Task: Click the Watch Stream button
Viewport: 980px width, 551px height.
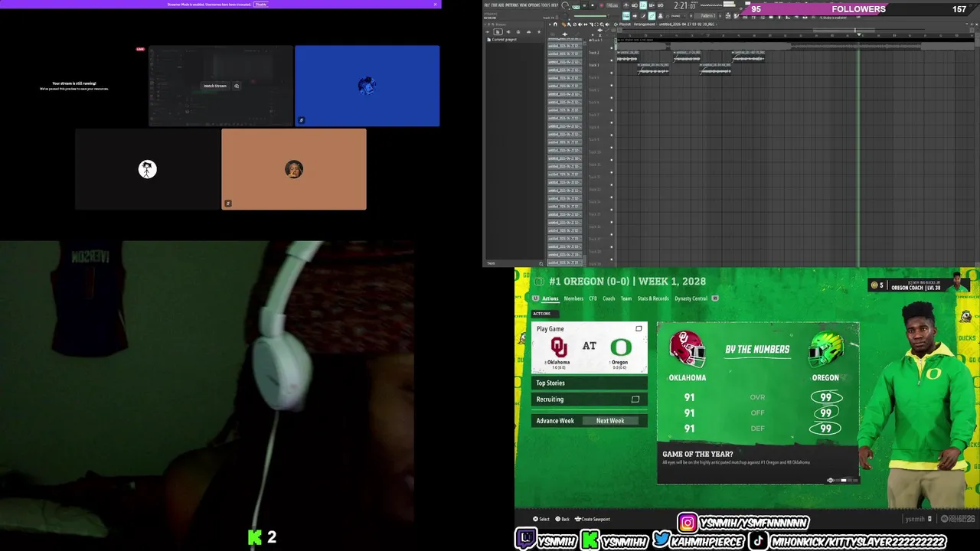Action: 215,86
